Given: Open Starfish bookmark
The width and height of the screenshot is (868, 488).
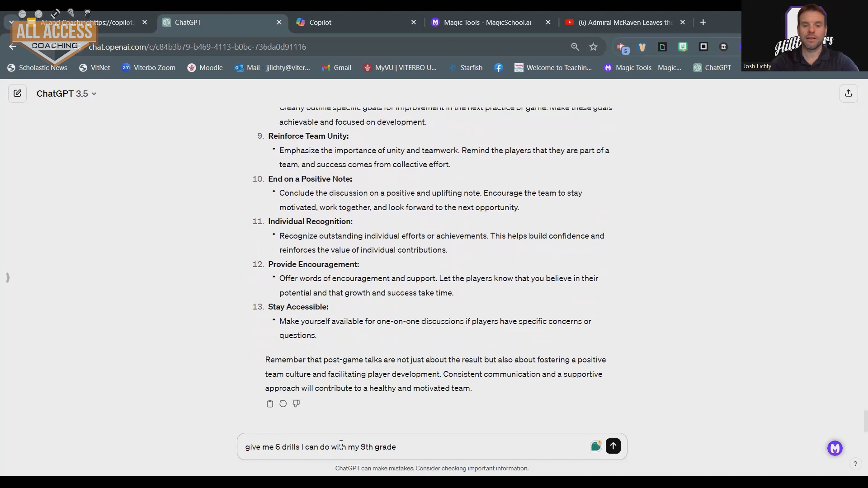Looking at the screenshot, I should pyautogui.click(x=466, y=68).
